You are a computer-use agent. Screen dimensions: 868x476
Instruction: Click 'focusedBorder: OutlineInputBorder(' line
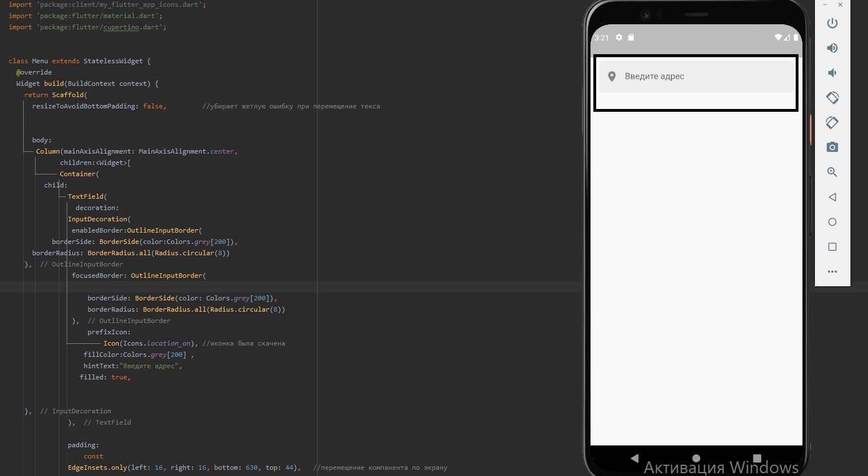(x=139, y=276)
